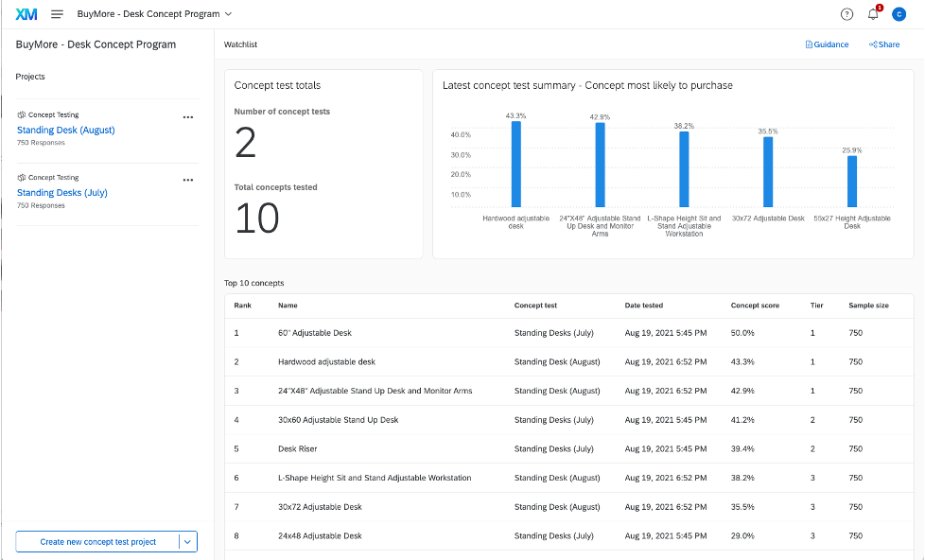
Task: Open the dropdown arrow beside Create new concept test project
Action: click(189, 541)
